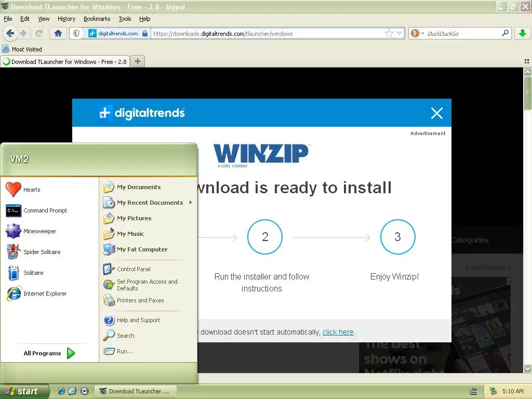Click the 'click here' download link
This screenshot has height=399, width=532.
tap(338, 332)
